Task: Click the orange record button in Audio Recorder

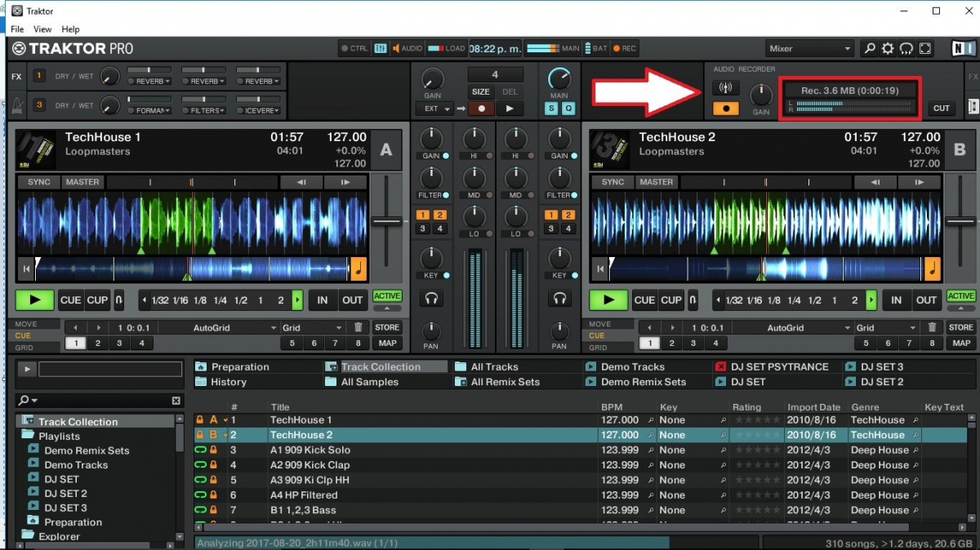Action: point(725,108)
